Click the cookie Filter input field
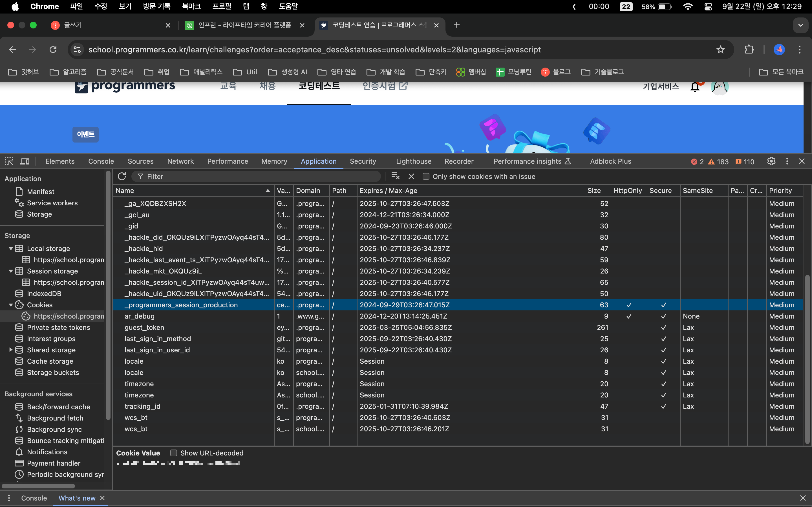 (258, 176)
